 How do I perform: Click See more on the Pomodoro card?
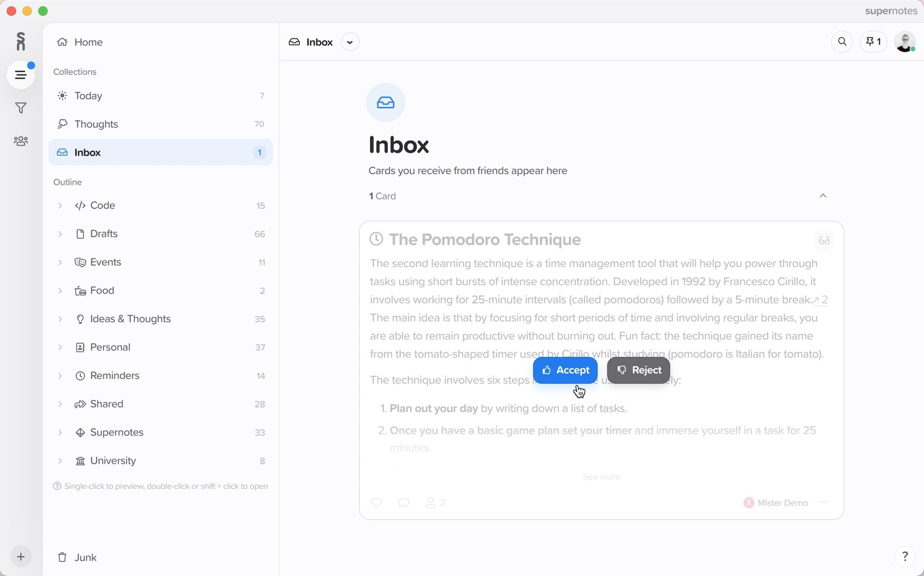point(601,477)
